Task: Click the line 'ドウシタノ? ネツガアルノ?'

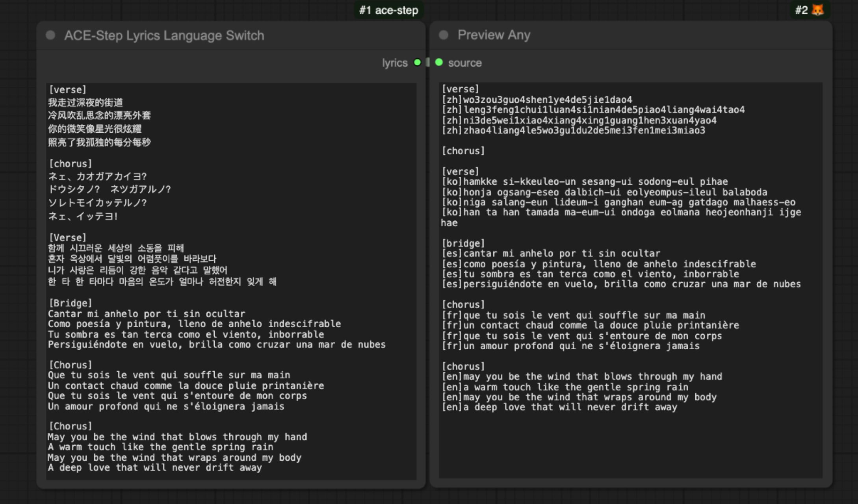Action: pyautogui.click(x=110, y=189)
